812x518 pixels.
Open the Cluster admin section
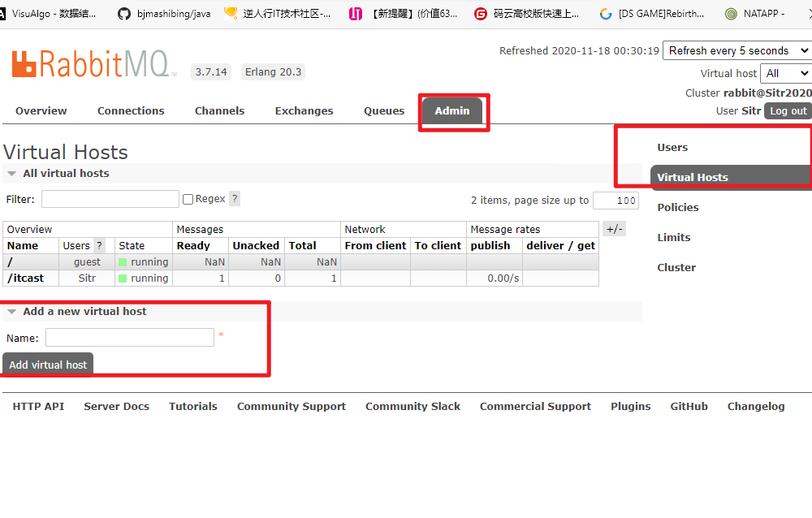676,268
